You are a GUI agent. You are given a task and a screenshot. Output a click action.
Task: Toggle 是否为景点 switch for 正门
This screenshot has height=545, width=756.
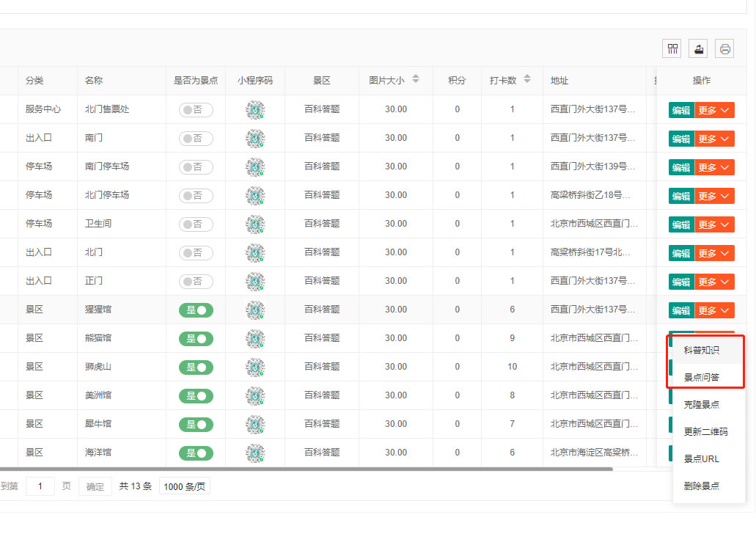click(x=196, y=281)
